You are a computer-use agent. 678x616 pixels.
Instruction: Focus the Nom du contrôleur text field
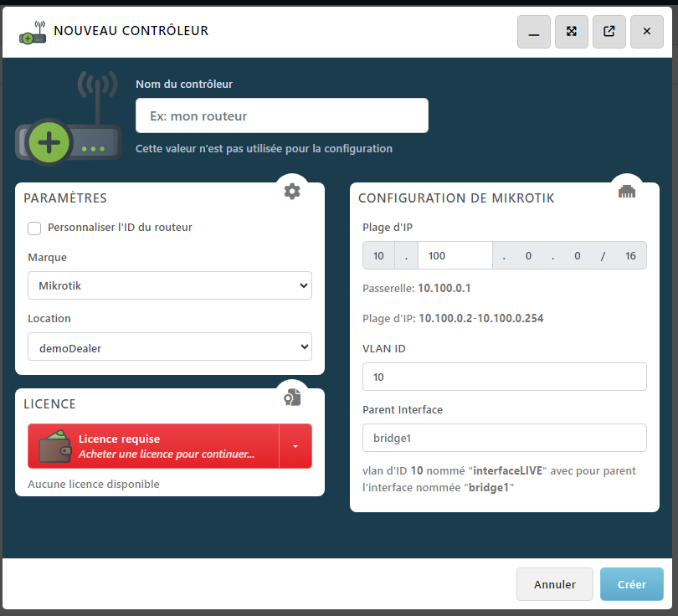[282, 116]
